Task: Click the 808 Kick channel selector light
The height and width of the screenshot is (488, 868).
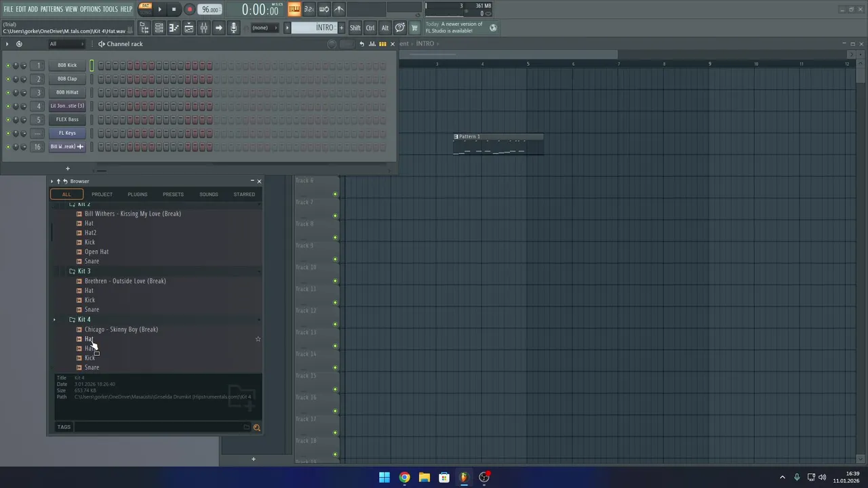Action: pos(92,66)
